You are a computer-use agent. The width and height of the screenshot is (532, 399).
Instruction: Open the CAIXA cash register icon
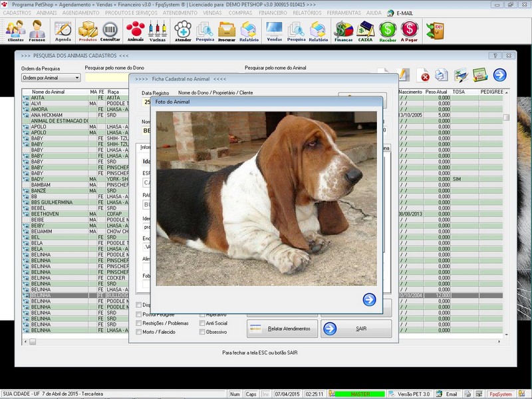point(366,31)
